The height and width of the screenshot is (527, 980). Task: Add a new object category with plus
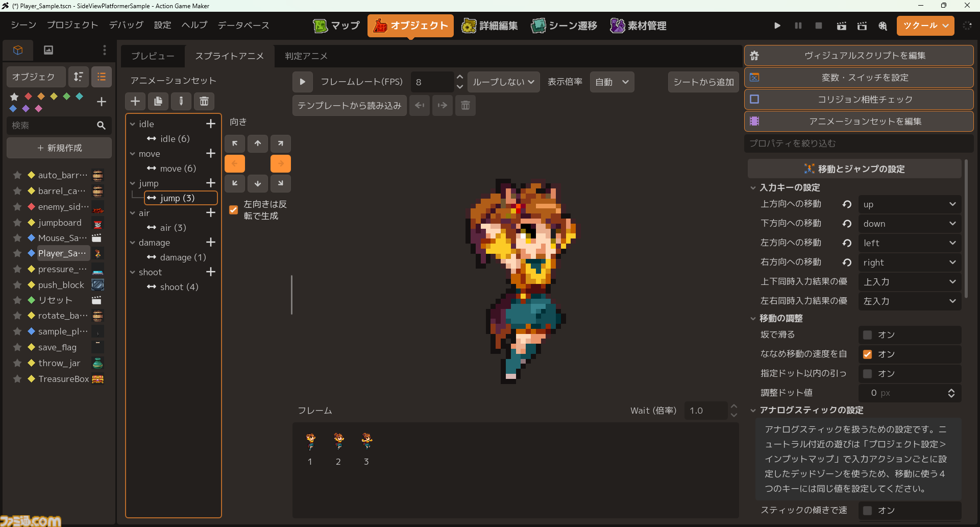pos(102,102)
